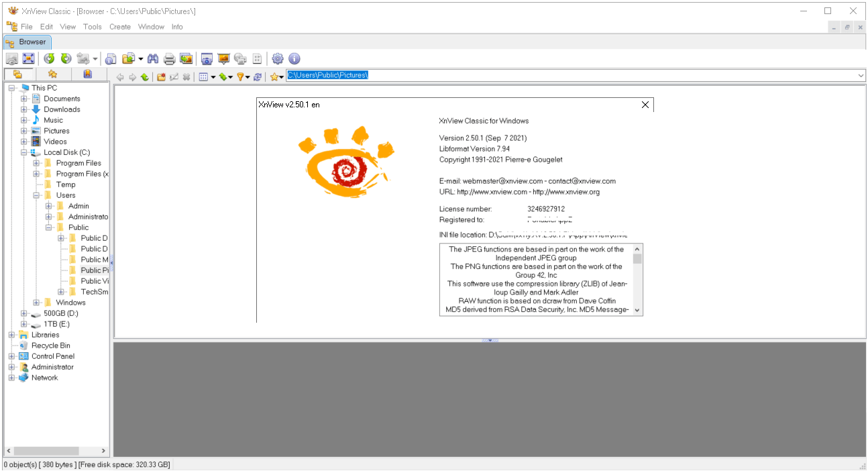Image resolution: width=868 pixels, height=473 pixels.
Task: Click the yellow favorites star icon
Action: click(274, 76)
